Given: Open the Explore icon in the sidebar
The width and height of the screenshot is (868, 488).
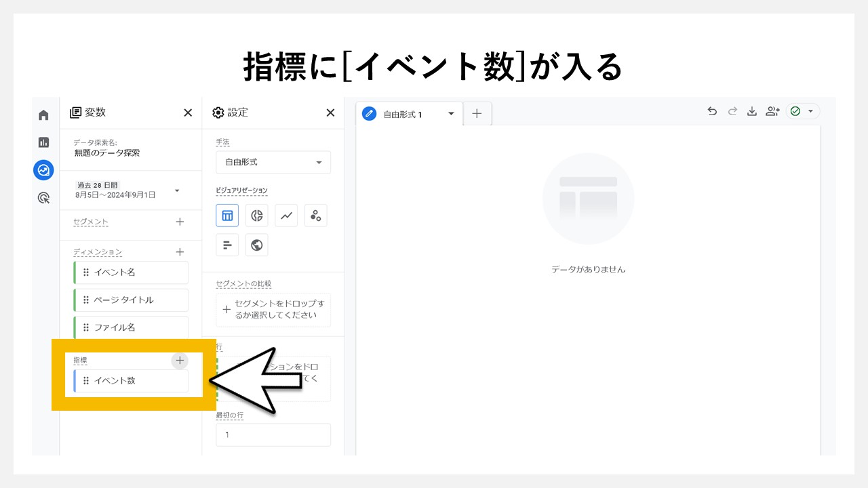Looking at the screenshot, I should click(x=43, y=170).
